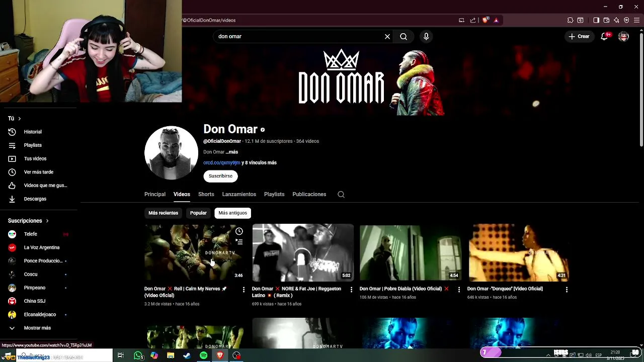
Task: Open WhatsApp from the taskbar
Action: pos(138,355)
